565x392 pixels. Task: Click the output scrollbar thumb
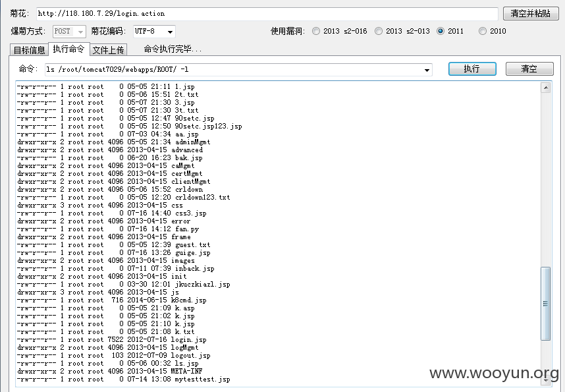(x=545, y=303)
